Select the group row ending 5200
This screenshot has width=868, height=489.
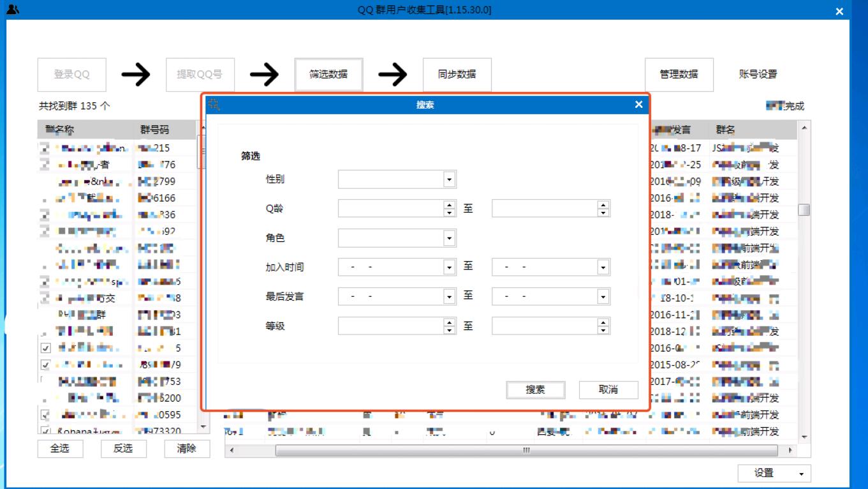(117, 398)
